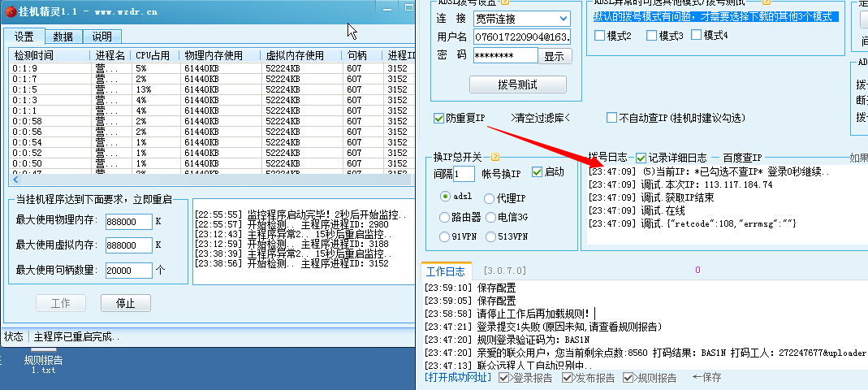Click the left scroll arrow of process table
The height and width of the screenshot is (390, 868).
point(16,180)
